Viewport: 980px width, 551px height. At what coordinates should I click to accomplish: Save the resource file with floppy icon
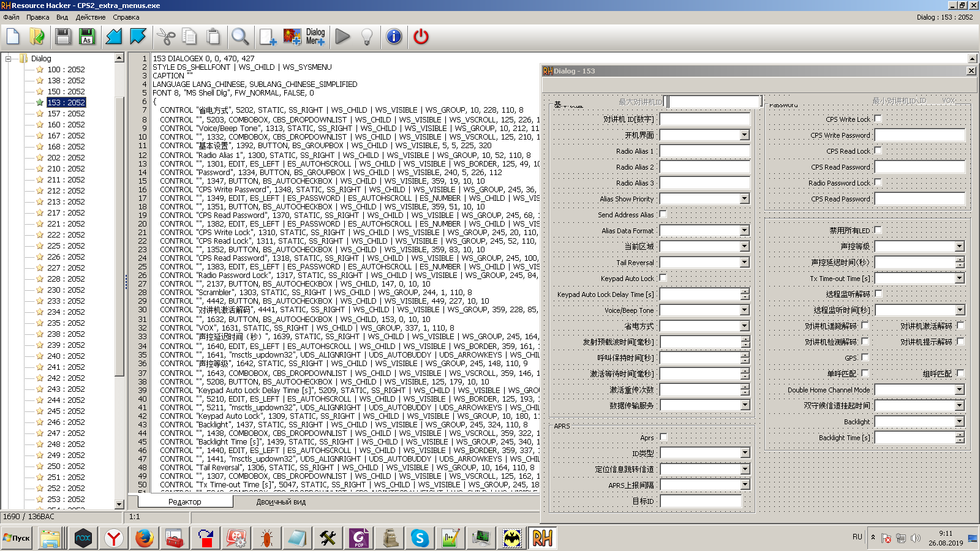[x=63, y=37]
